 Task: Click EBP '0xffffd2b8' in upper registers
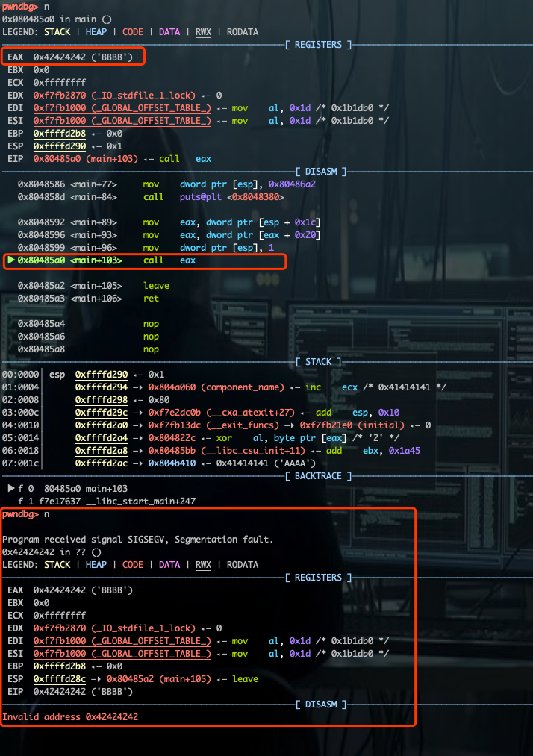click(x=59, y=134)
